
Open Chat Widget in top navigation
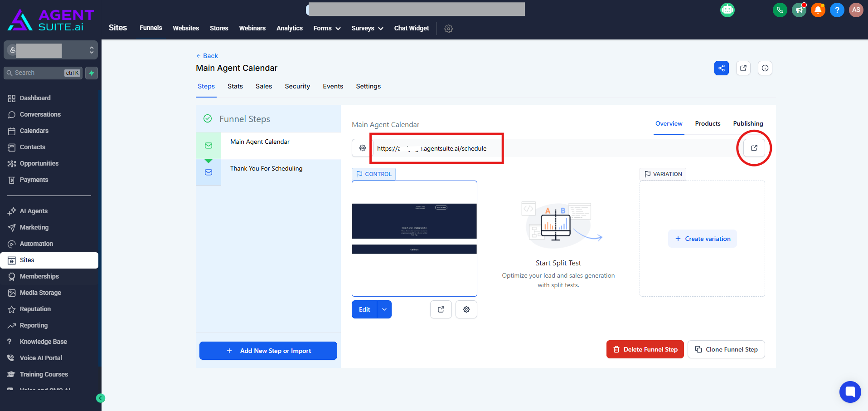[x=412, y=28]
